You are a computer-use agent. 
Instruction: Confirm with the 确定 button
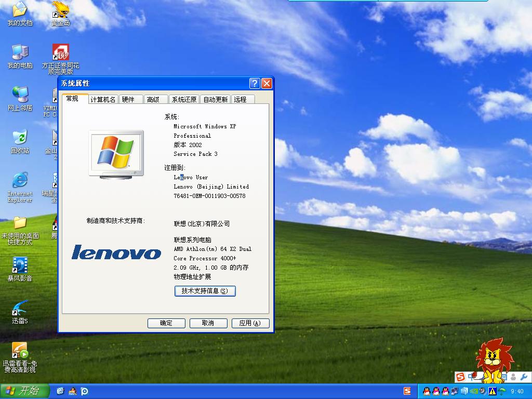[x=166, y=323]
